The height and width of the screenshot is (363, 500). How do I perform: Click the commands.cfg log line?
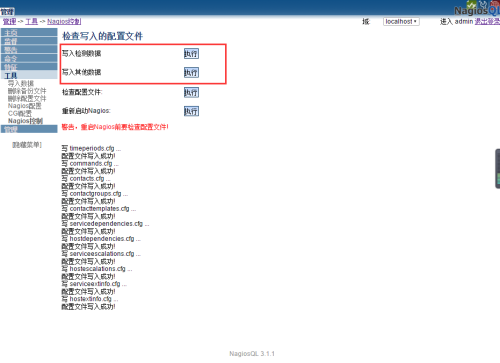click(x=90, y=163)
